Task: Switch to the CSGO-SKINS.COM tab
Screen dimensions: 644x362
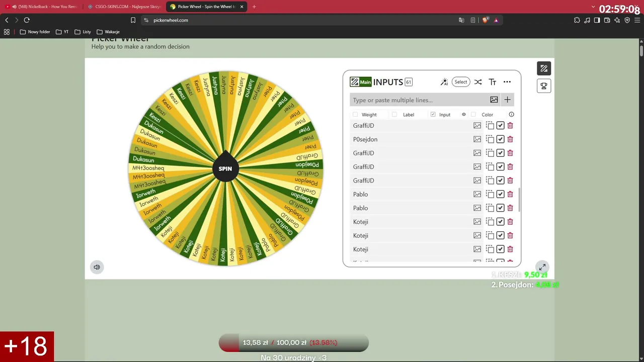Action: point(124,7)
